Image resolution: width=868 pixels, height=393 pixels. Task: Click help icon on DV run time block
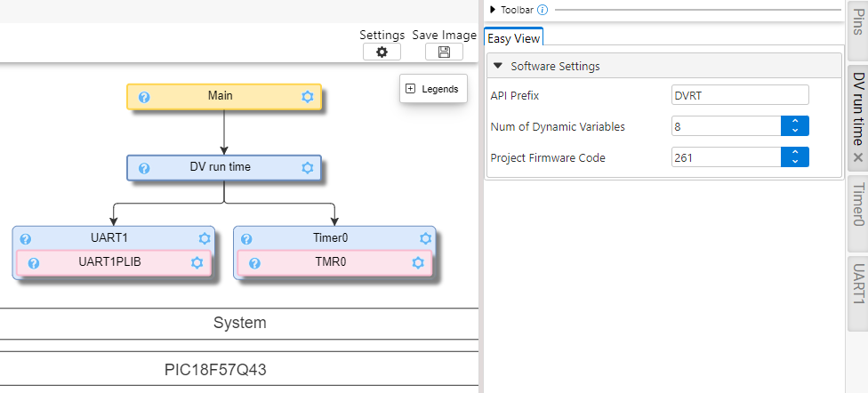(144, 167)
